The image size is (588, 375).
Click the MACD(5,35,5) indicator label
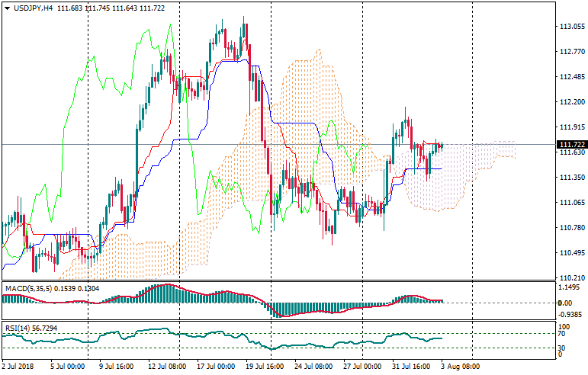pyautogui.click(x=28, y=289)
